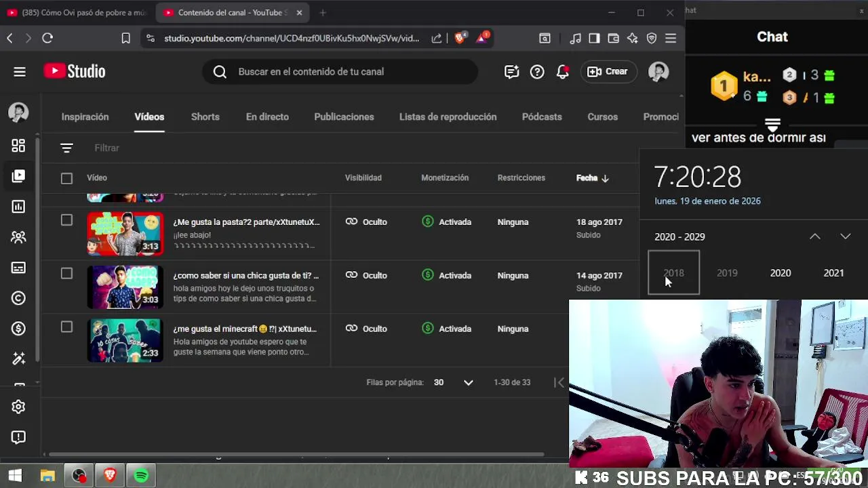Image resolution: width=868 pixels, height=488 pixels.
Task: Open the Brave Leo AI sparkle icon
Action: (633, 39)
